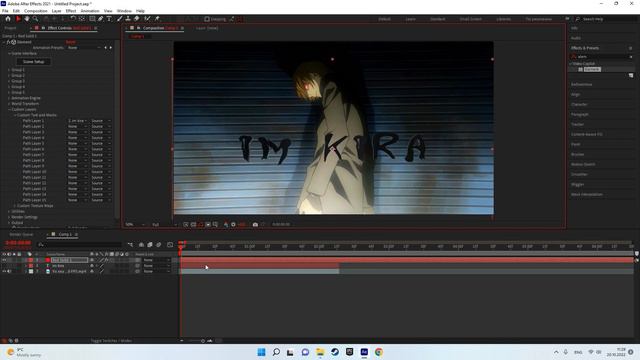Take a snapshot with camera icon
This screenshot has width=640, height=360.
point(255,224)
